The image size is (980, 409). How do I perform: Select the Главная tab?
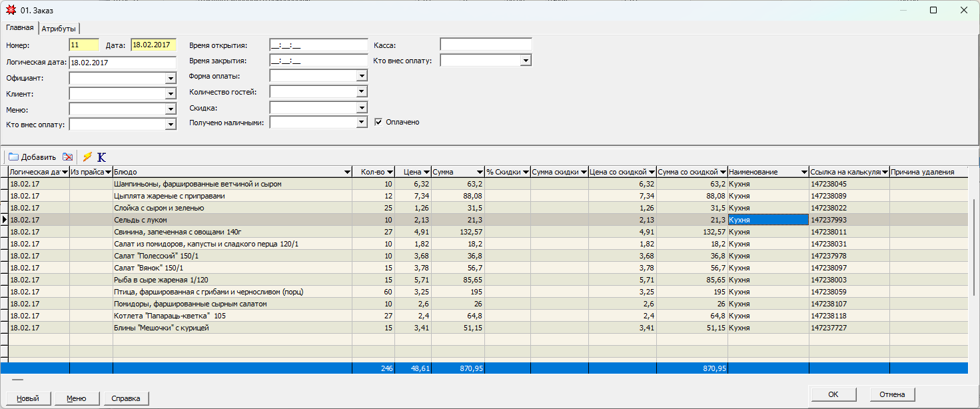pos(19,28)
